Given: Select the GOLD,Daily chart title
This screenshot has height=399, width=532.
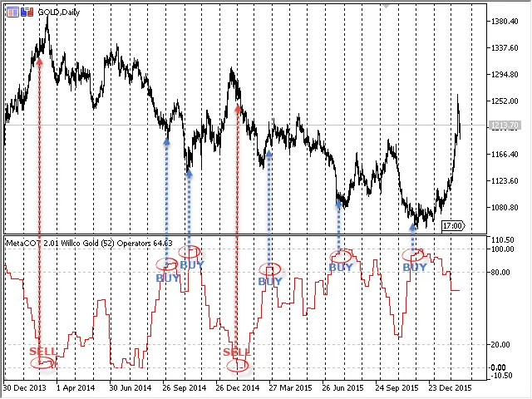Looking at the screenshot, I should pos(58,13).
